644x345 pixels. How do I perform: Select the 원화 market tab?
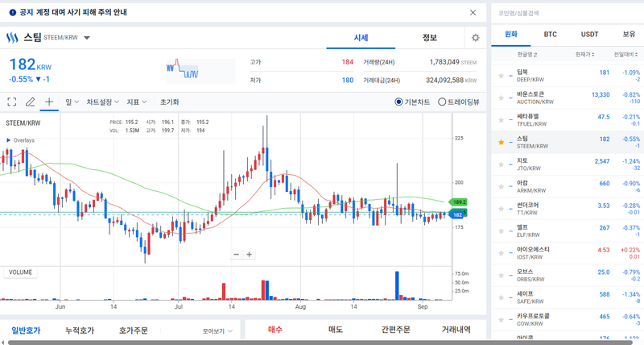(511, 34)
